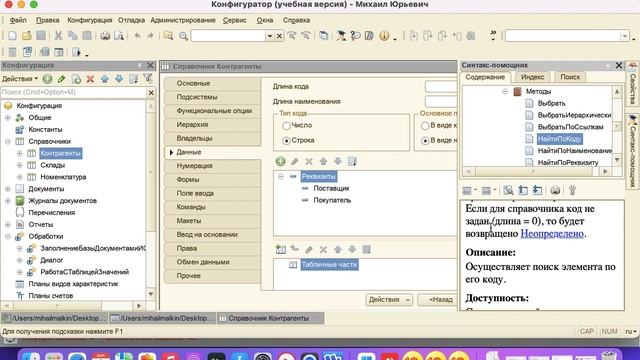Open toolbar search combo box dropdown arrow
This screenshot has height=360, width=640.
click(x=269, y=36)
